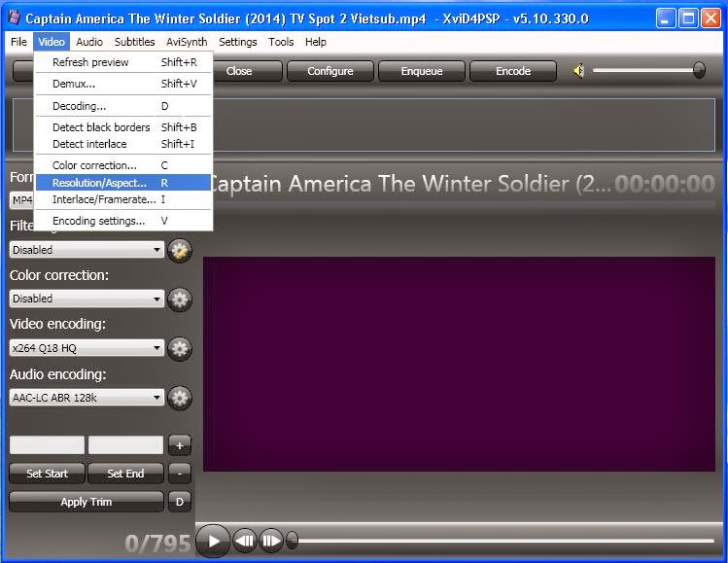Step one frame forward
The width and height of the screenshot is (728, 563).
coord(271,542)
